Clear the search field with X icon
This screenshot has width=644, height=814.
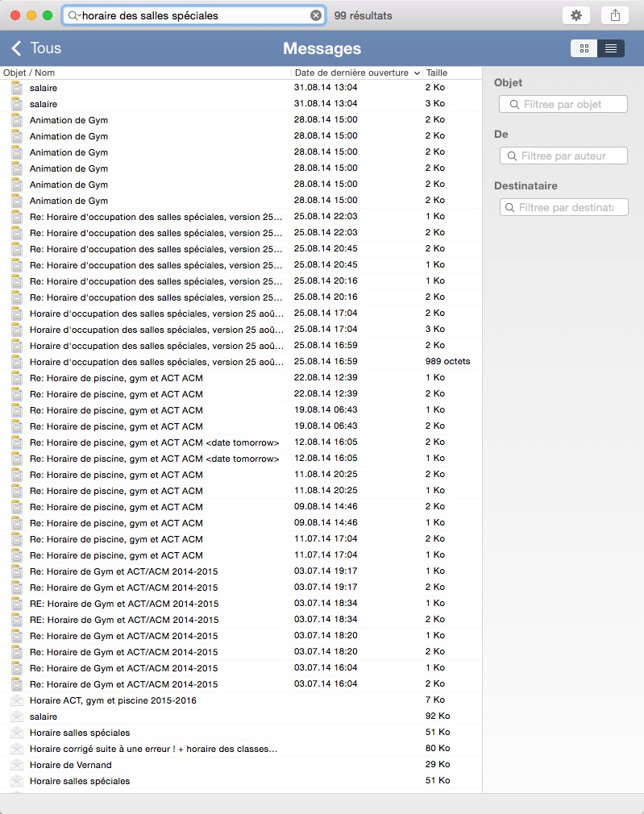tap(315, 15)
